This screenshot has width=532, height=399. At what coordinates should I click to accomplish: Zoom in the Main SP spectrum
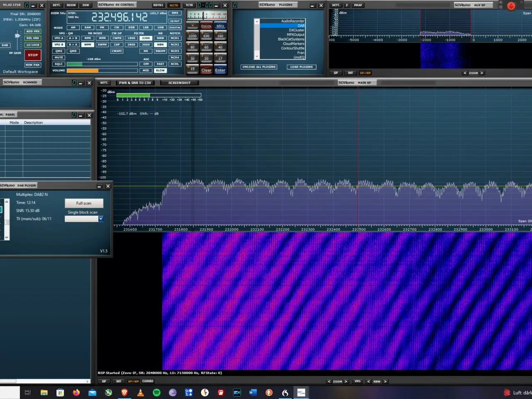[346, 381]
